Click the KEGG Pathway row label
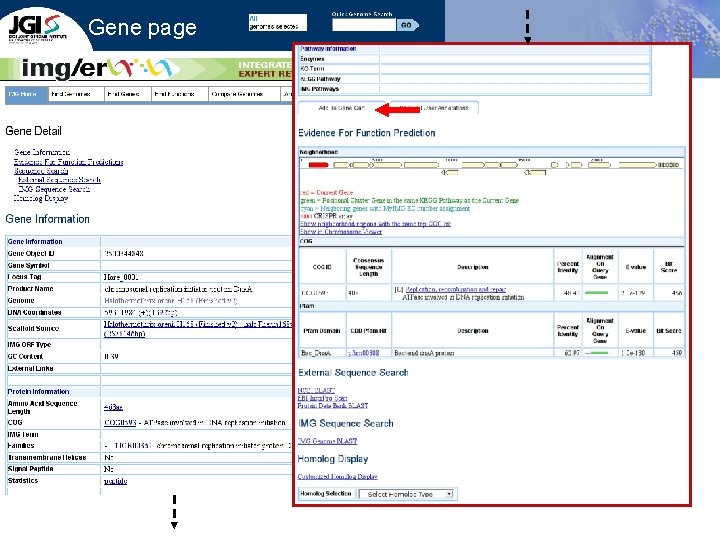The width and height of the screenshot is (720, 540). click(321, 79)
